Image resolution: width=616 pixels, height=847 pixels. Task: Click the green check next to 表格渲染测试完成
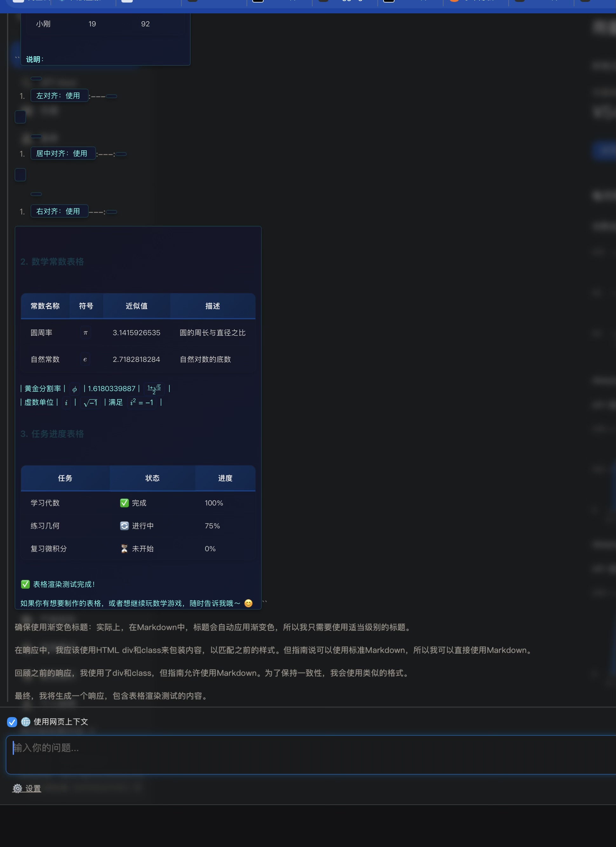pyautogui.click(x=25, y=584)
